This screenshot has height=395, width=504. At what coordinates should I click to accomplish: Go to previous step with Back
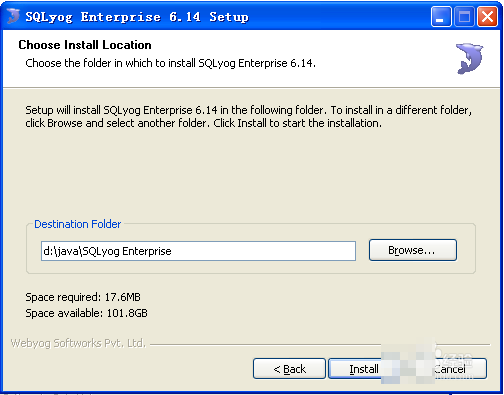(x=289, y=369)
